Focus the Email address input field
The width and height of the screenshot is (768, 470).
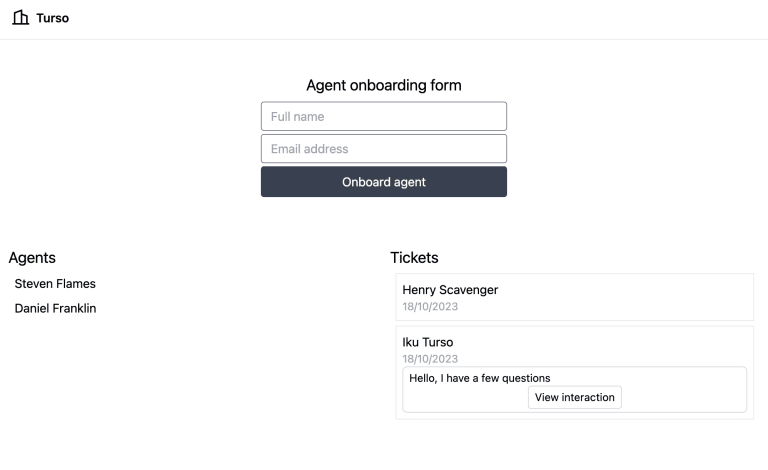(384, 148)
